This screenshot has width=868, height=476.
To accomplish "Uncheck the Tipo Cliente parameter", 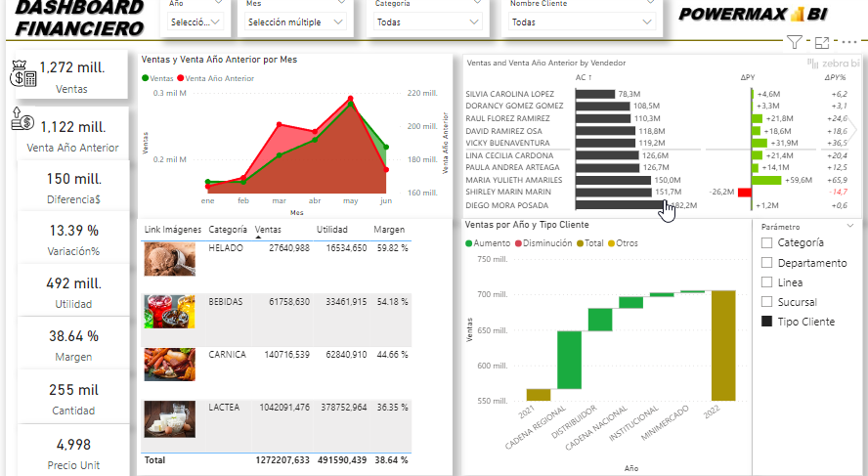I will pos(767,322).
